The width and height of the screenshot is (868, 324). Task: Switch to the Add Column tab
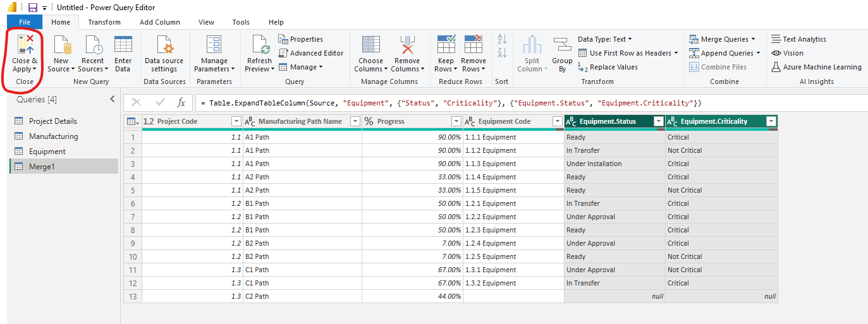click(x=160, y=22)
